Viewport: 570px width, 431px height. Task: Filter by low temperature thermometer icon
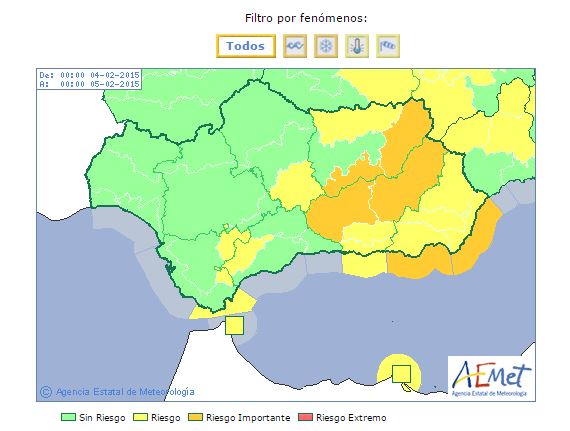[357, 46]
